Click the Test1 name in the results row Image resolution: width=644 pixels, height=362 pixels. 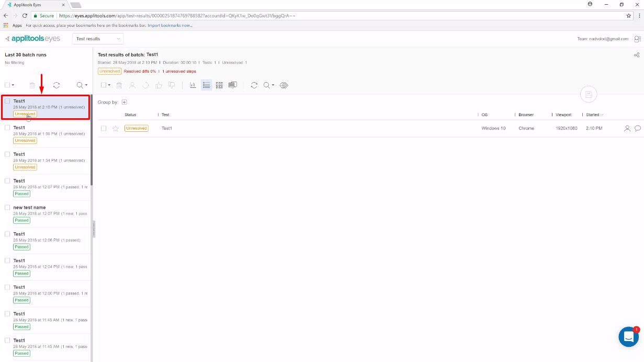point(167,128)
